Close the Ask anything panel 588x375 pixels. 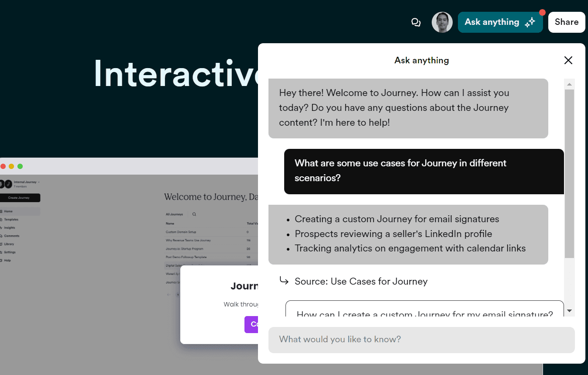[x=568, y=60]
